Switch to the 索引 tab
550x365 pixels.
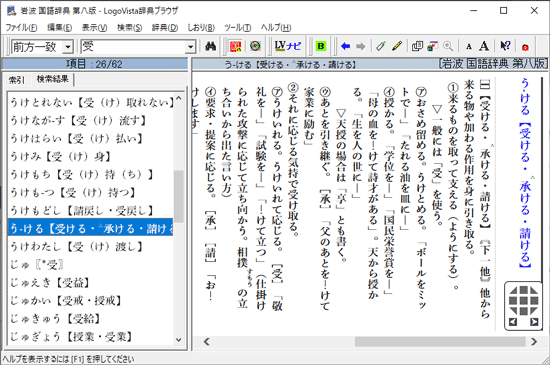tap(17, 80)
